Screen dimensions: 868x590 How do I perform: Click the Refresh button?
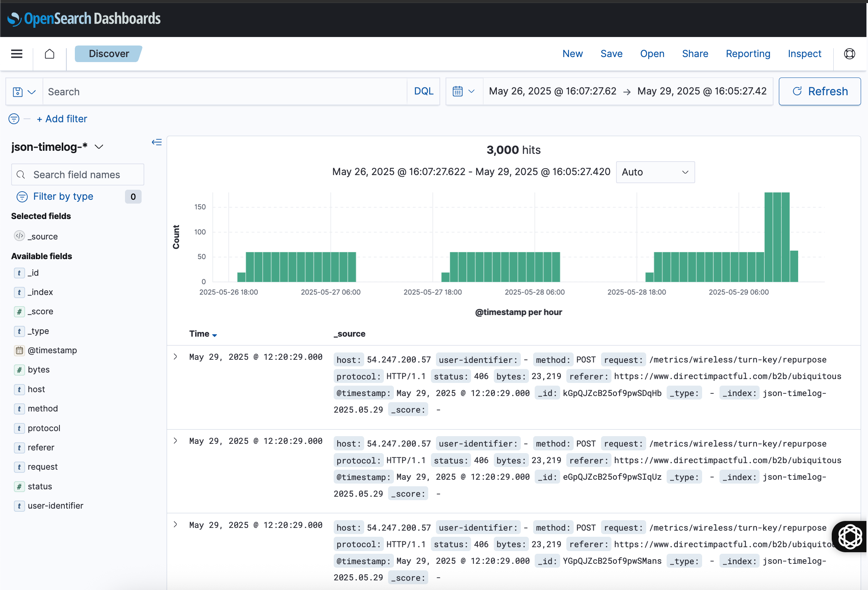tap(820, 91)
